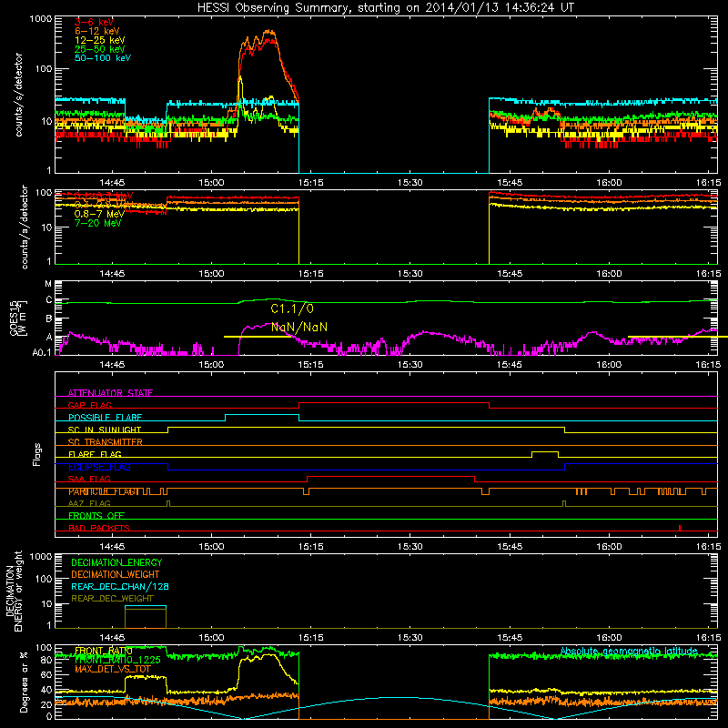Select the SC_IN_SUNLIGHT flag label
Viewport: 728px width, 728px height.
coord(105,430)
